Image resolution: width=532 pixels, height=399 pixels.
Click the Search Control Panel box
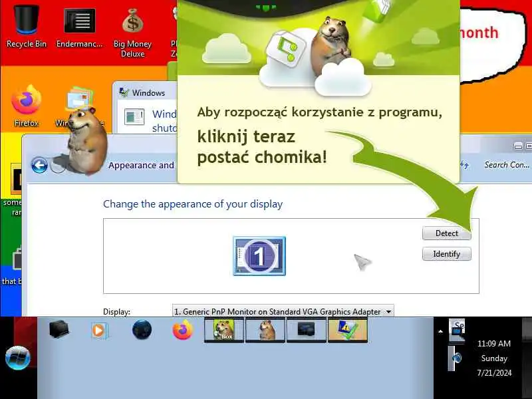(x=507, y=165)
